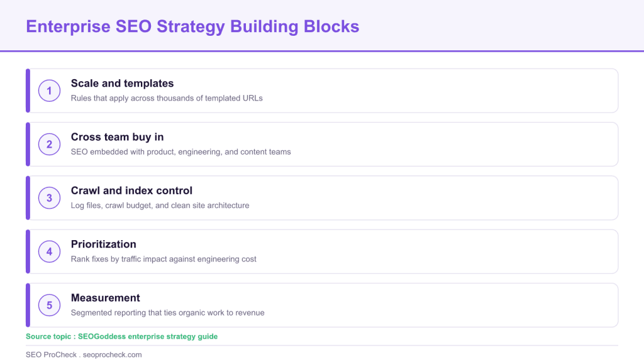Click the number 1 circle icon
Image resolution: width=644 pixels, height=362 pixels.
[49, 90]
